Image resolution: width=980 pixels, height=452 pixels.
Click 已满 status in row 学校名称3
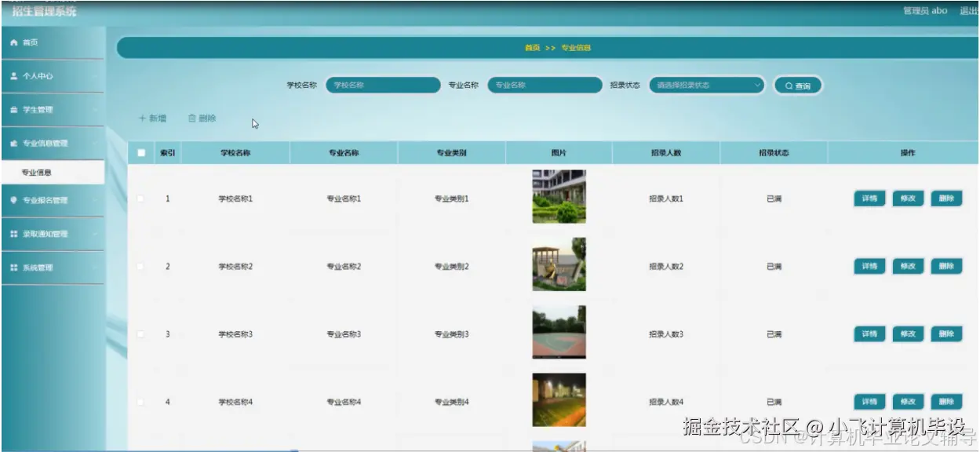[774, 334]
